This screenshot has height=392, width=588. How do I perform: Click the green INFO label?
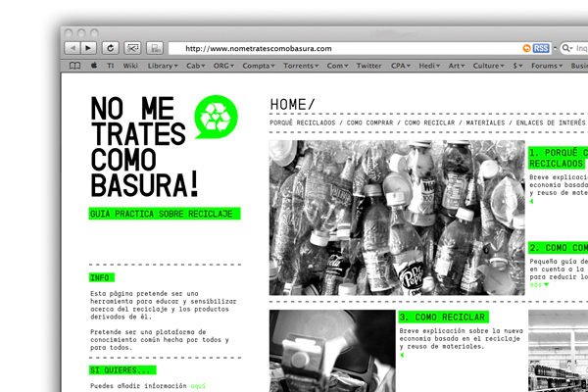coord(102,277)
